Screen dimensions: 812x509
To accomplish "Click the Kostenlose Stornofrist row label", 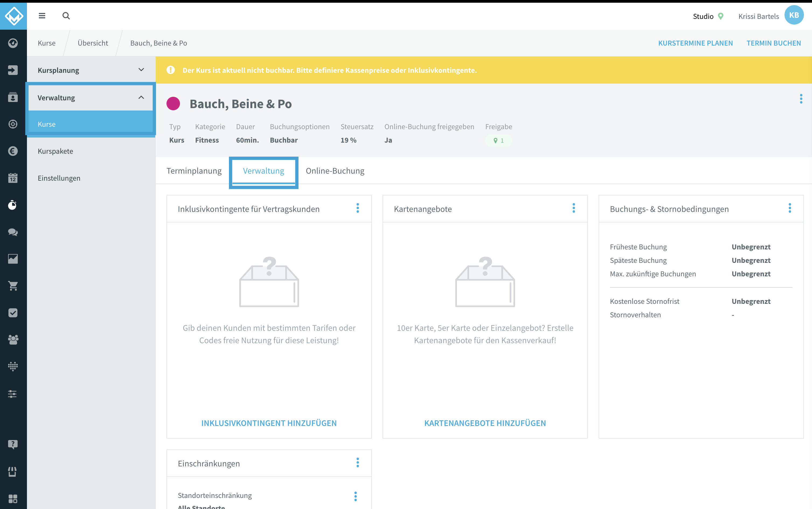I will click(x=644, y=301).
